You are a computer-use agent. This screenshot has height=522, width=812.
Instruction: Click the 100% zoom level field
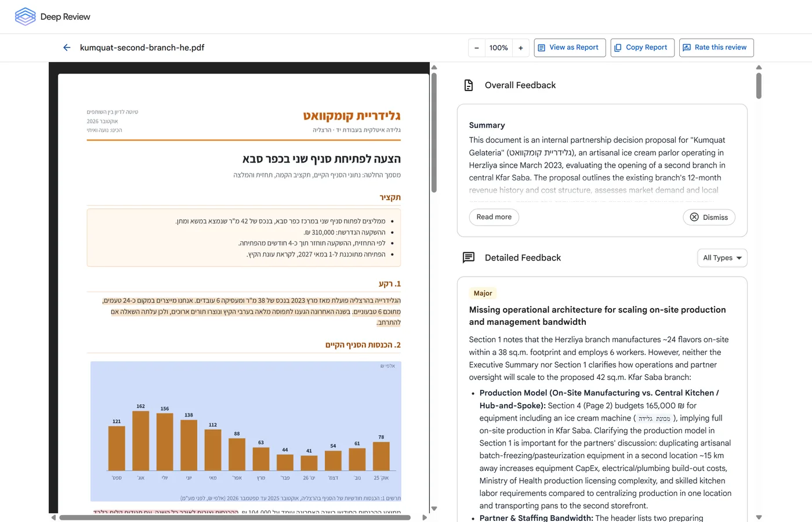tap(499, 48)
